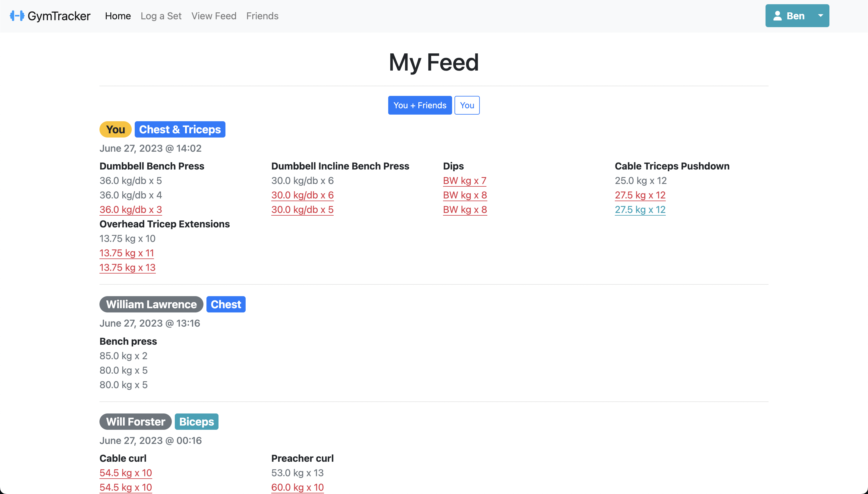This screenshot has height=494, width=868.
Task: Navigate to the Friends page
Action: 262,16
